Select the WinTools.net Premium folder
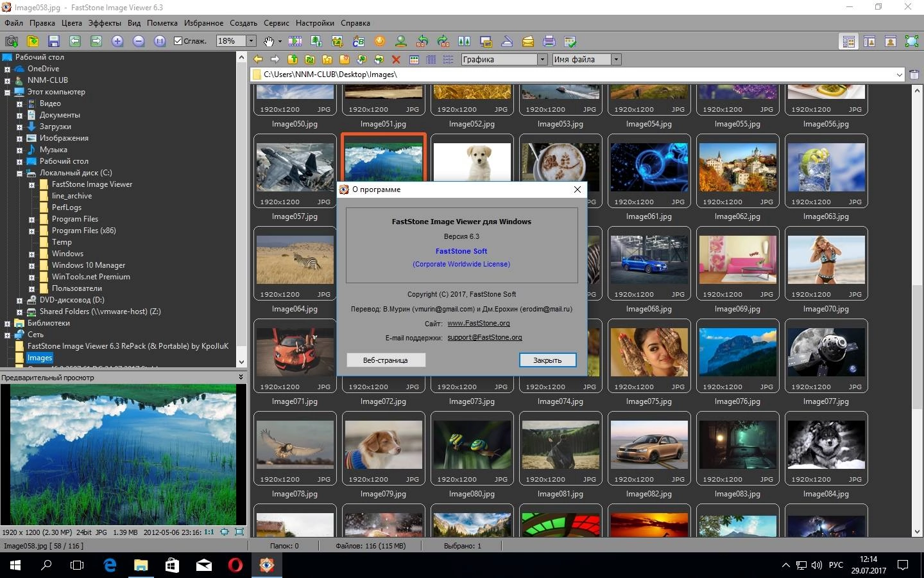The image size is (924, 578). 90,277
